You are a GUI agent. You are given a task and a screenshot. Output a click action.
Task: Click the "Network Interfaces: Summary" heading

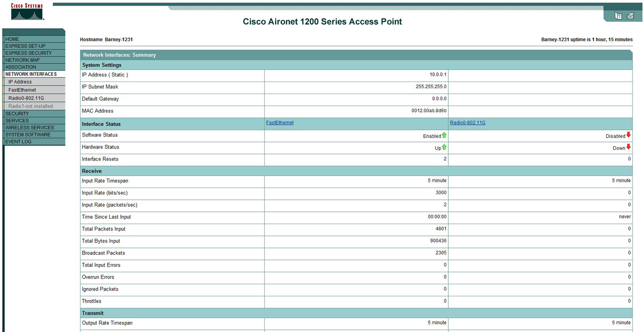coord(119,55)
